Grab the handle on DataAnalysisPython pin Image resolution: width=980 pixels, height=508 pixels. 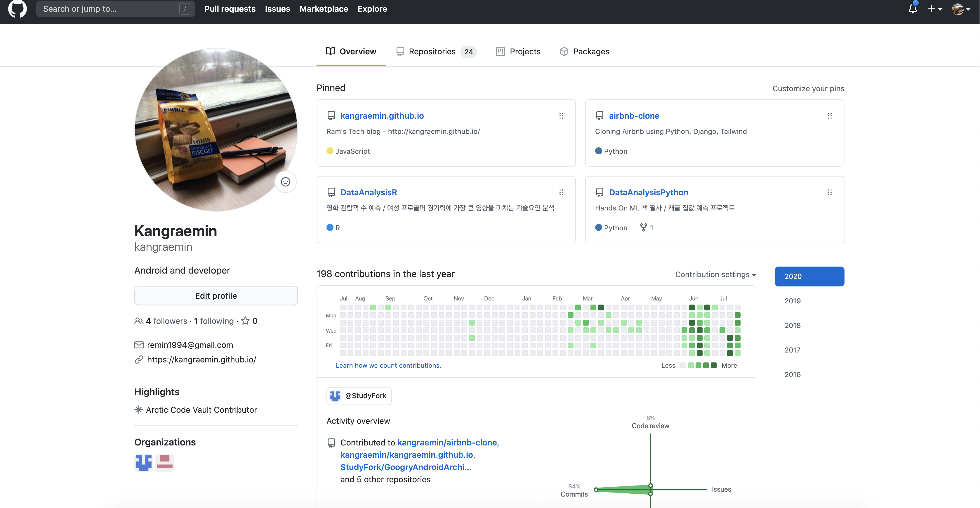[830, 192]
